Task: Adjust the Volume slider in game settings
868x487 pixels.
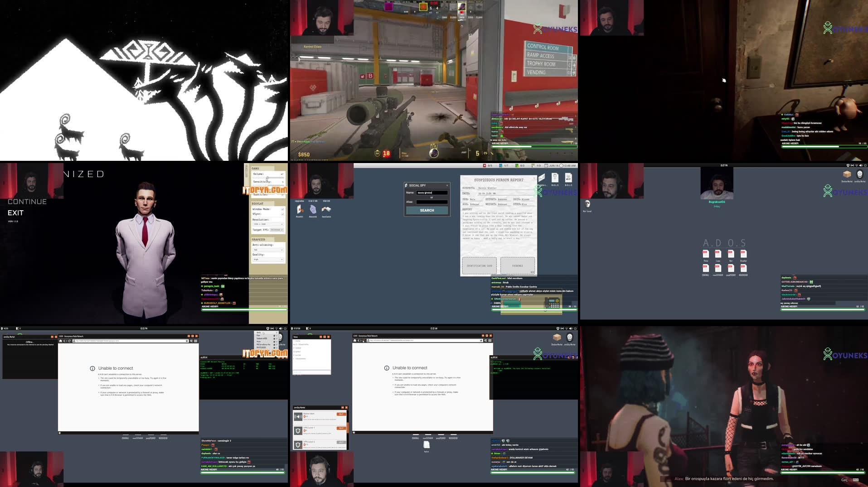Action: pos(268,177)
